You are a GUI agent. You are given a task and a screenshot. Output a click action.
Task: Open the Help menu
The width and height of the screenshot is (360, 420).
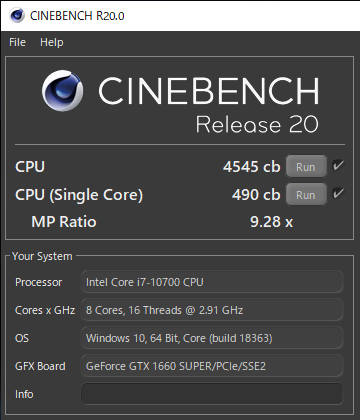click(x=52, y=42)
